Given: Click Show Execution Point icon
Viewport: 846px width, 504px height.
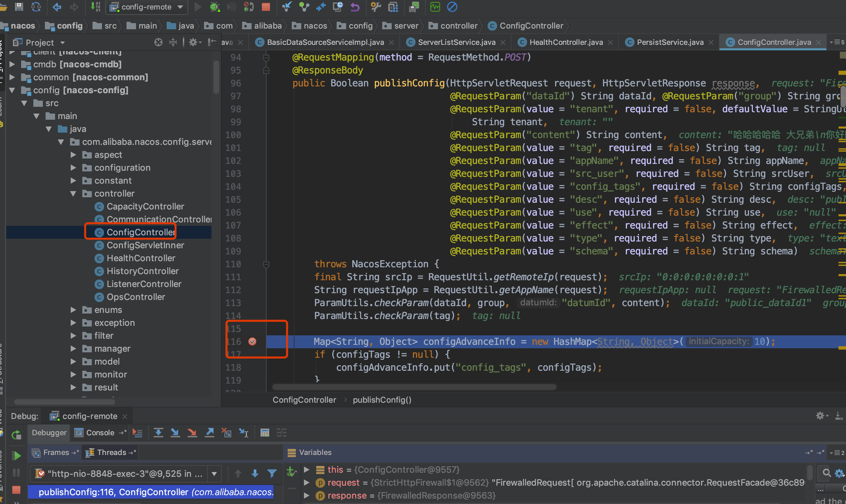Looking at the screenshot, I should pos(137,433).
